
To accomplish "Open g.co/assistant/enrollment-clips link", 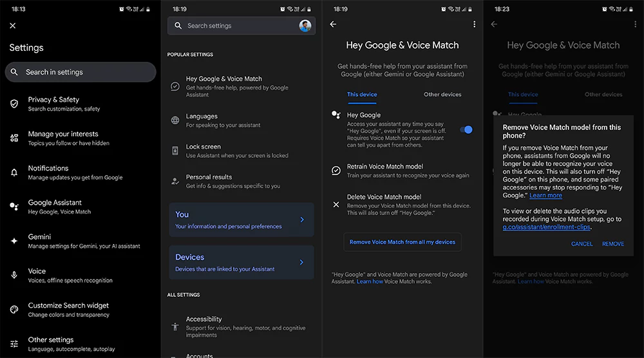I will click(x=546, y=227).
